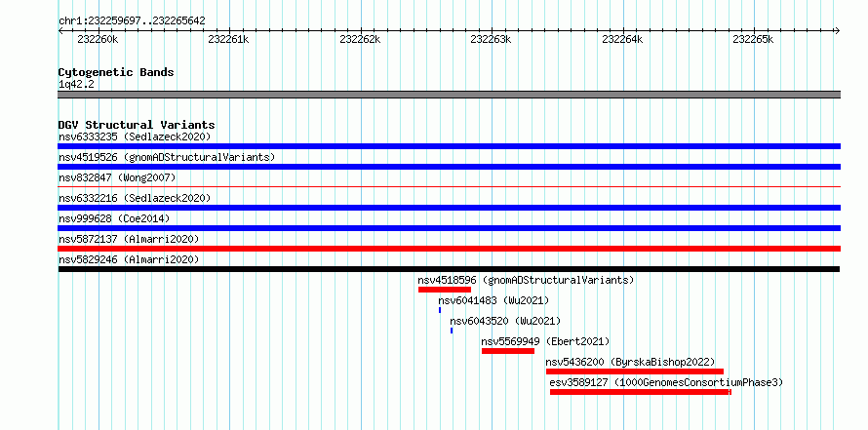Open nsv6041483 (Wu2021) label

(493, 300)
